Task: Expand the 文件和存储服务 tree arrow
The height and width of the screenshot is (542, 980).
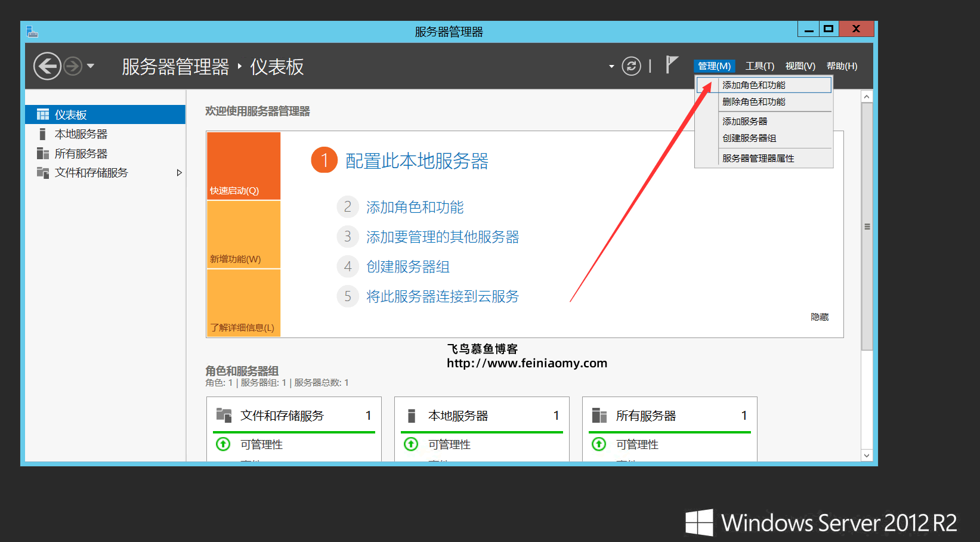Action: click(x=179, y=172)
